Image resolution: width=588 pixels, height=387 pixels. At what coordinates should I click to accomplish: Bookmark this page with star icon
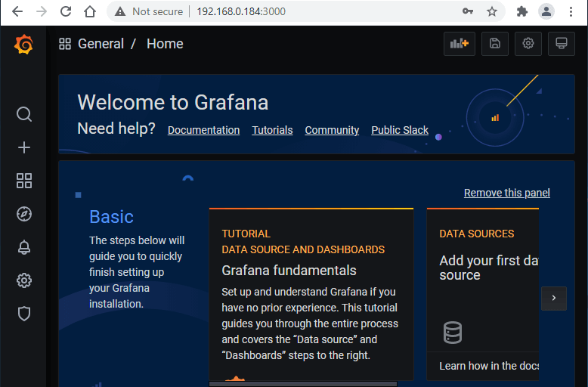pyautogui.click(x=492, y=11)
